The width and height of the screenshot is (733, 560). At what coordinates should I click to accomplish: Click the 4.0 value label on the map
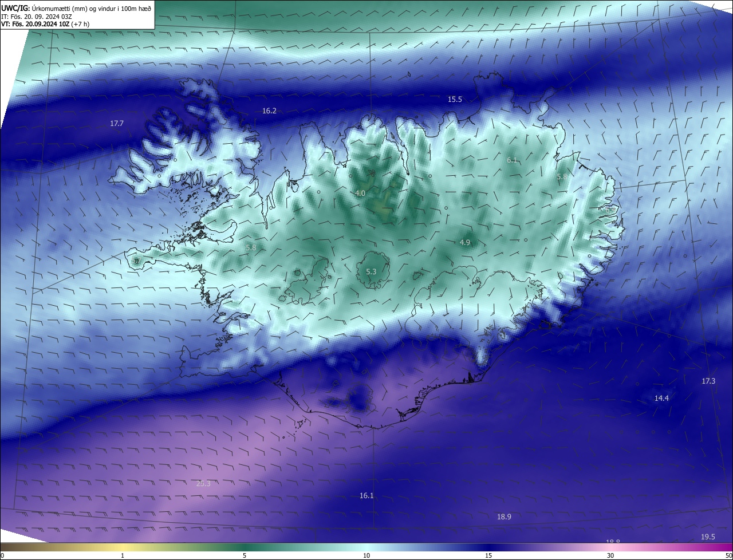[x=360, y=194]
